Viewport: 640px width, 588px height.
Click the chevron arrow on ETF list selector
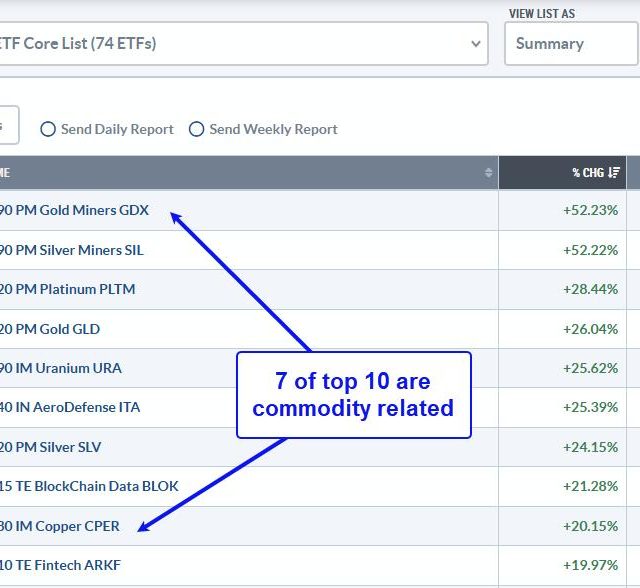[475, 44]
